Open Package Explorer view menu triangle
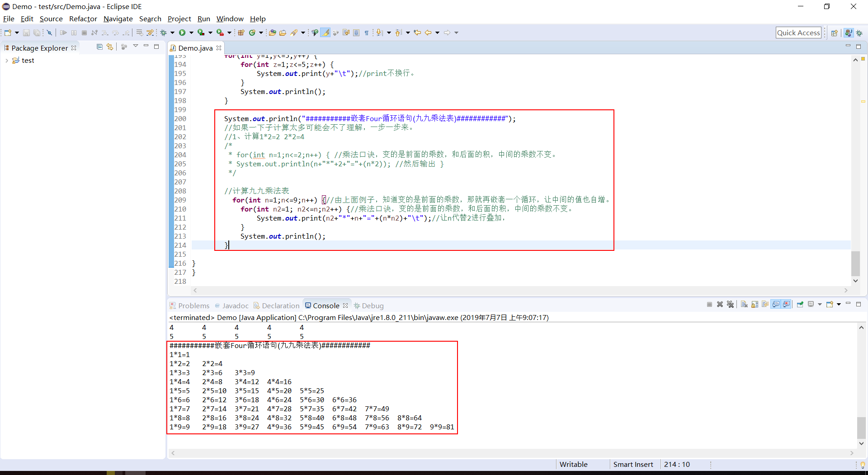Viewport: 868px width, 475px height. click(x=135, y=46)
